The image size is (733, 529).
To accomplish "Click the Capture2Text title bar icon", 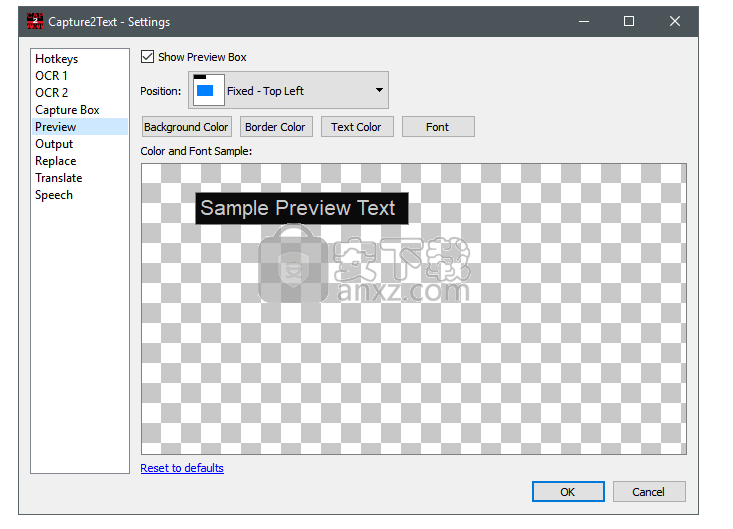I will click(x=35, y=21).
